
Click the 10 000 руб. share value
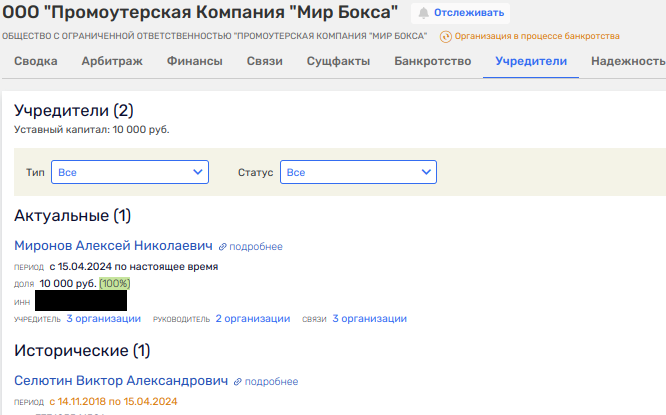pyautogui.click(x=68, y=283)
